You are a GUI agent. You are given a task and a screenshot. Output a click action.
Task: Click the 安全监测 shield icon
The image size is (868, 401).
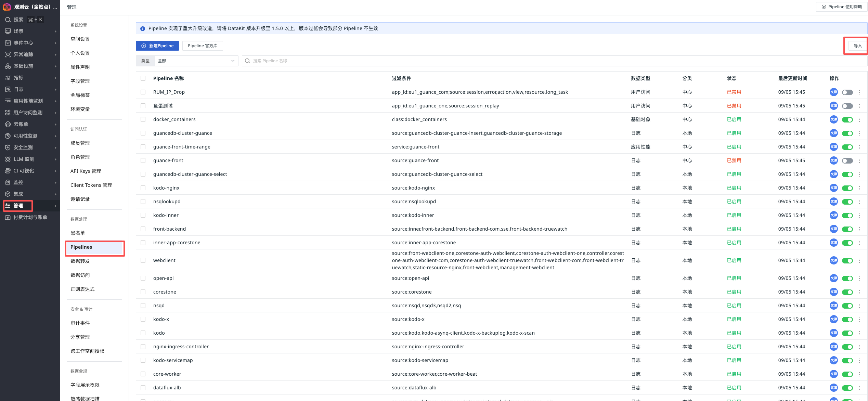tap(8, 147)
